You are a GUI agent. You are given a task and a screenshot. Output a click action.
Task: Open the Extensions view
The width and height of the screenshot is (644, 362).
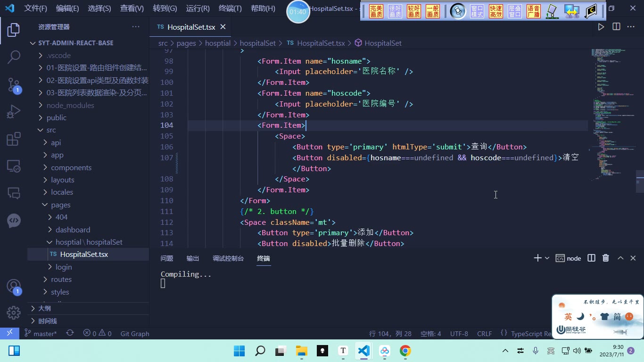click(x=13, y=139)
